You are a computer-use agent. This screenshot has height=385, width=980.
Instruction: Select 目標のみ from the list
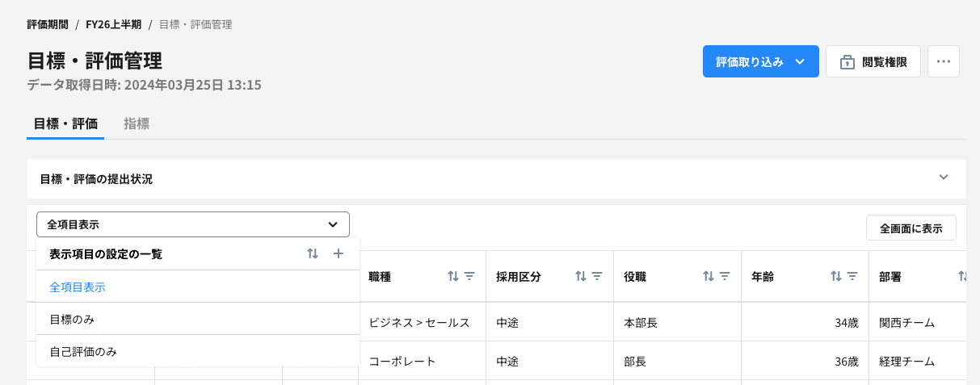click(x=72, y=320)
